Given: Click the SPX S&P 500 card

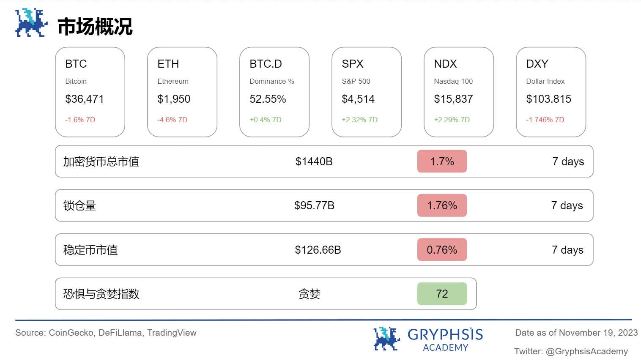Looking at the screenshot, I should point(367,92).
